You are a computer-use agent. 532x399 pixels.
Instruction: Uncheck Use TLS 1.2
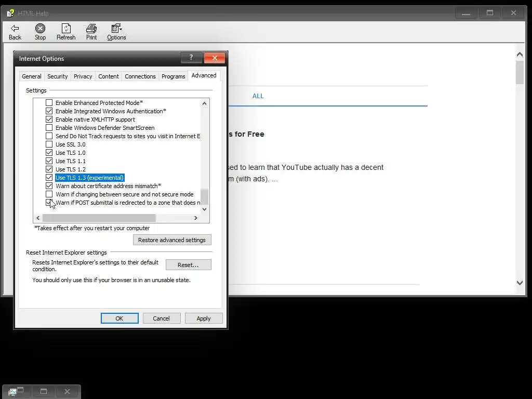pos(49,169)
